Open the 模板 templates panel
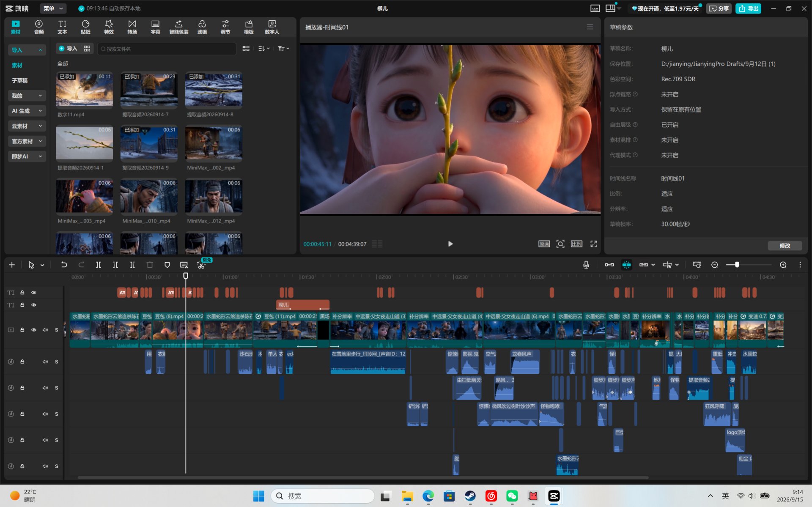The width and height of the screenshot is (812, 507). (249, 27)
